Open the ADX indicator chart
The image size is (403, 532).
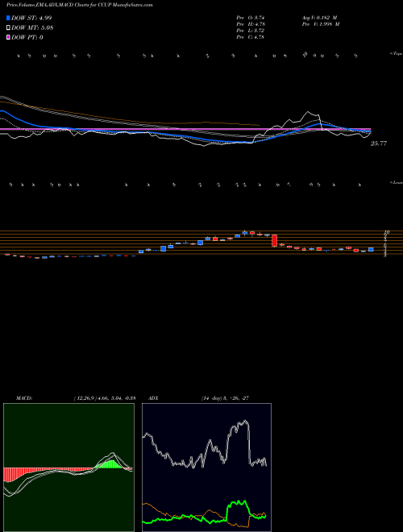[206, 468]
